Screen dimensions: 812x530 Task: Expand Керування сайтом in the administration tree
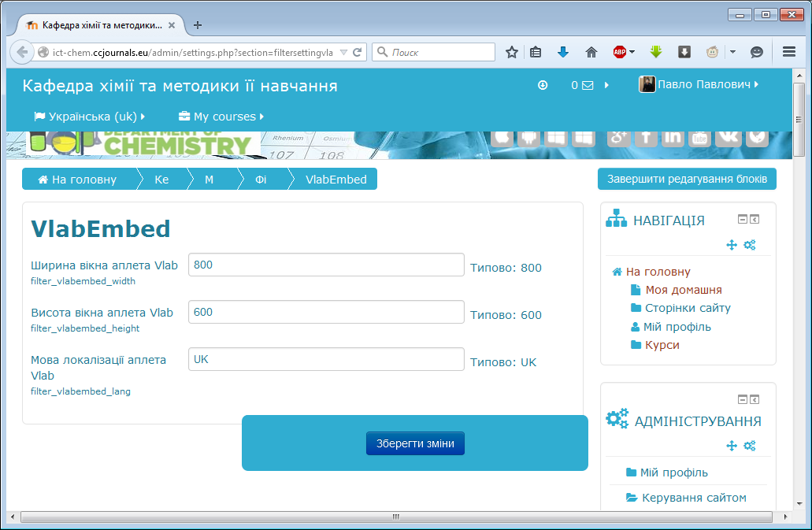[x=686, y=498]
